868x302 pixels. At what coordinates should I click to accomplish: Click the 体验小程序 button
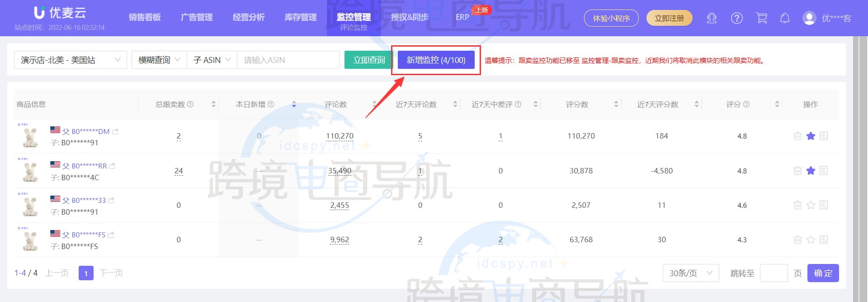(x=611, y=18)
